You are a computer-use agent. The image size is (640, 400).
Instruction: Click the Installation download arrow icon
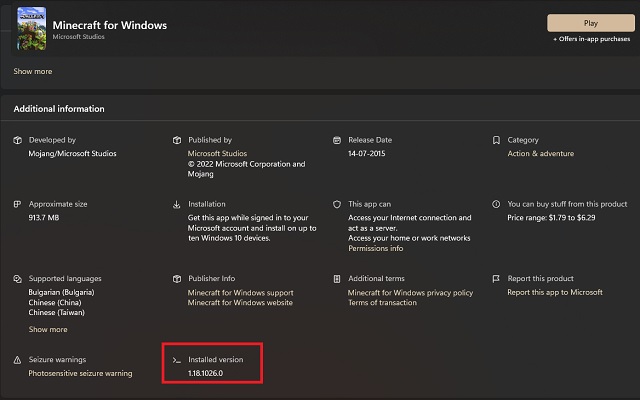[x=176, y=204]
